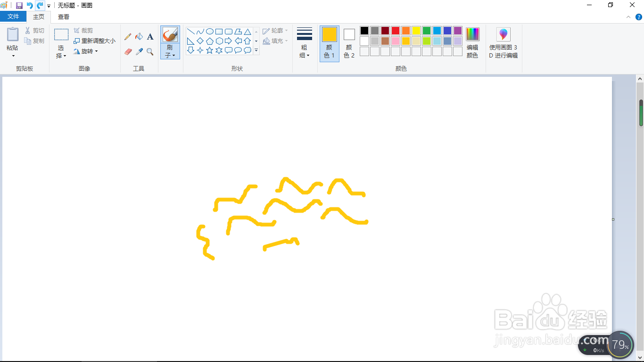Image resolution: width=644 pixels, height=362 pixels.
Task: Pick the purple color swatch
Action: (x=458, y=31)
